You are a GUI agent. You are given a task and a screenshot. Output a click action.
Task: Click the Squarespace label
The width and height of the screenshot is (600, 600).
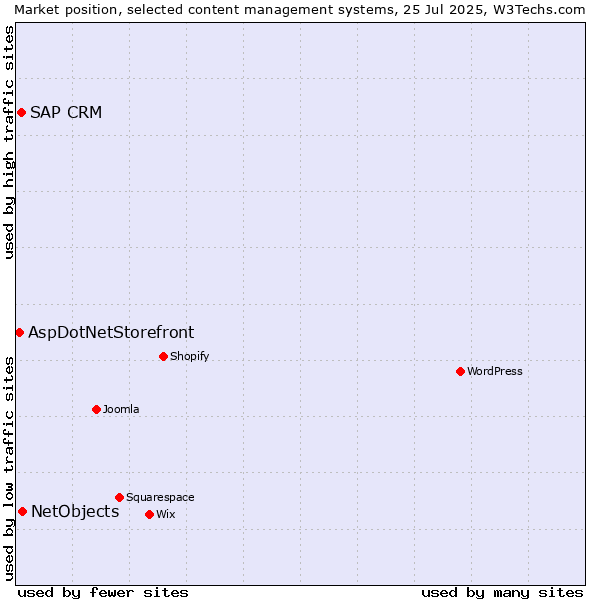tap(160, 497)
